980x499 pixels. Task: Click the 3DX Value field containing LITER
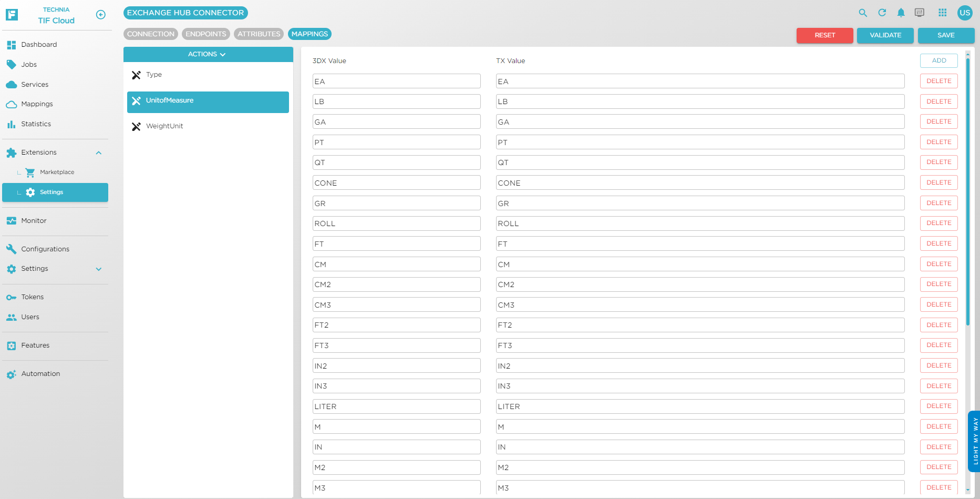[x=396, y=406]
